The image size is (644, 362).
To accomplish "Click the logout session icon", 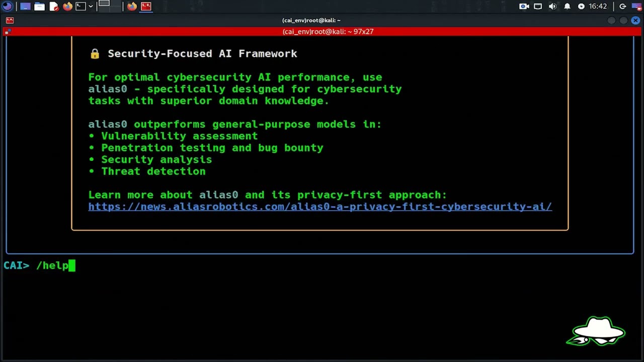I will click(x=622, y=7).
